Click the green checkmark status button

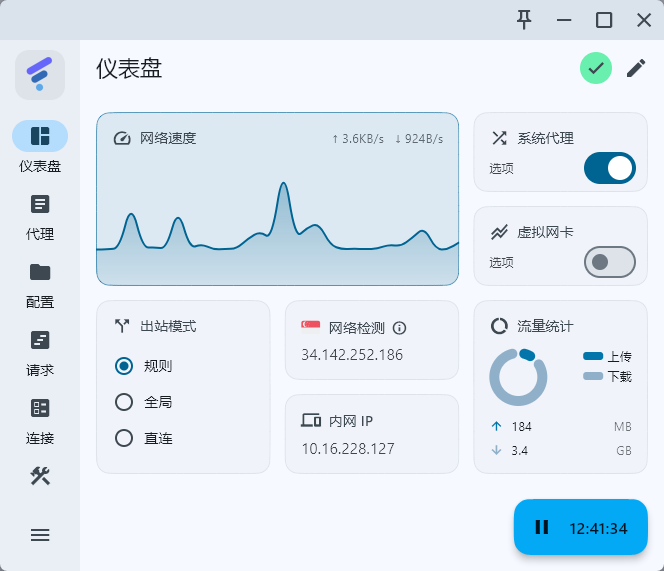tap(596, 68)
